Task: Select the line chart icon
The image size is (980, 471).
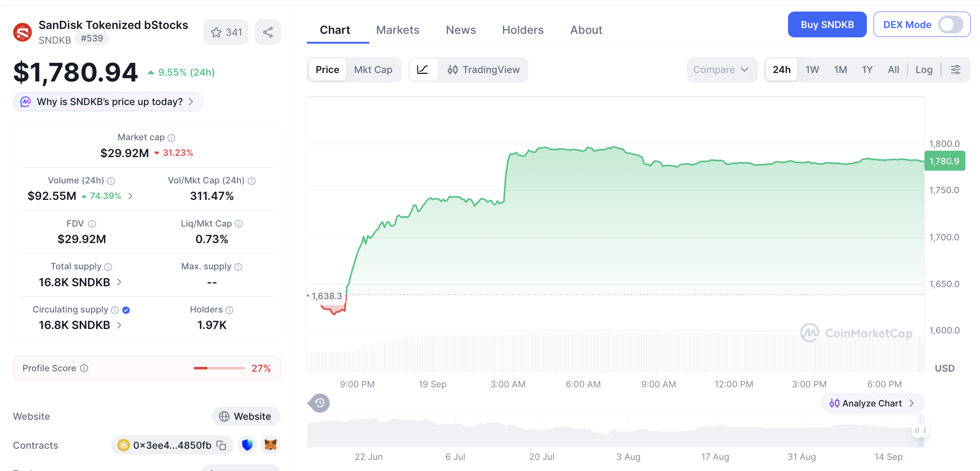Action: (x=422, y=69)
